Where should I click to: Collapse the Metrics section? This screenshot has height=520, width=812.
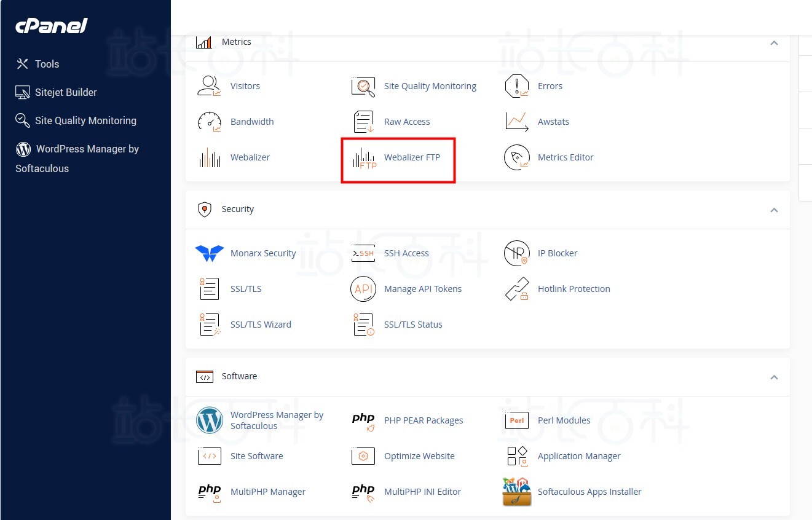(x=774, y=43)
